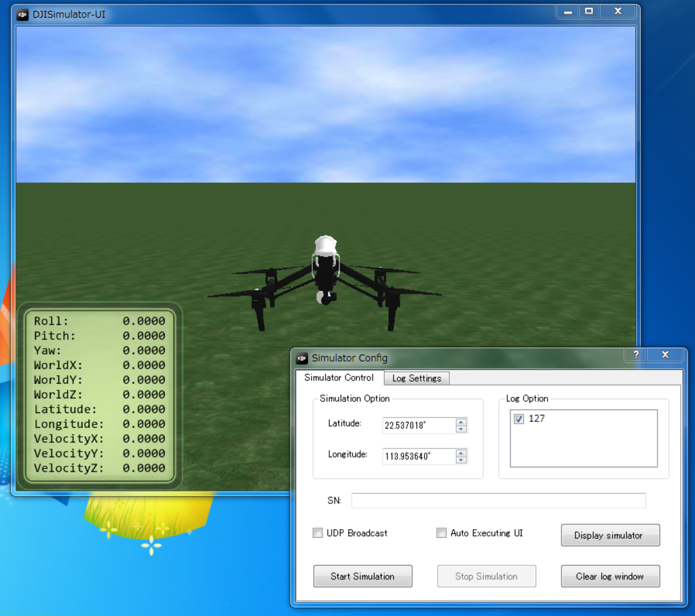Click inside the SN input field
The width and height of the screenshot is (695, 616).
tap(498, 501)
